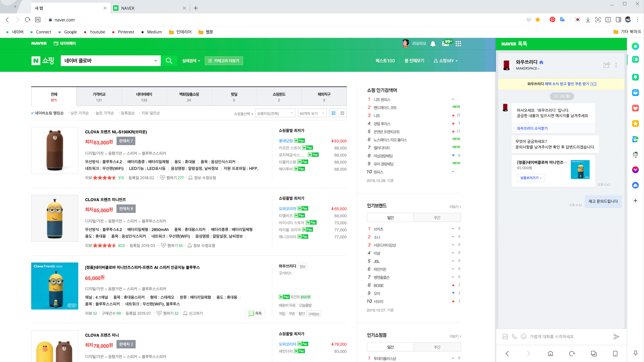Sort by 등록일순
The width and height of the screenshot is (644, 362).
(128, 113)
